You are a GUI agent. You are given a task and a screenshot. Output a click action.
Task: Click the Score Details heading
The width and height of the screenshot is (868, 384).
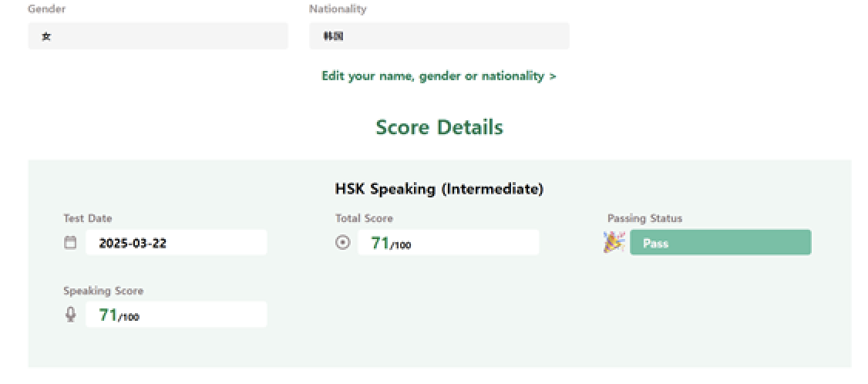pos(439,127)
